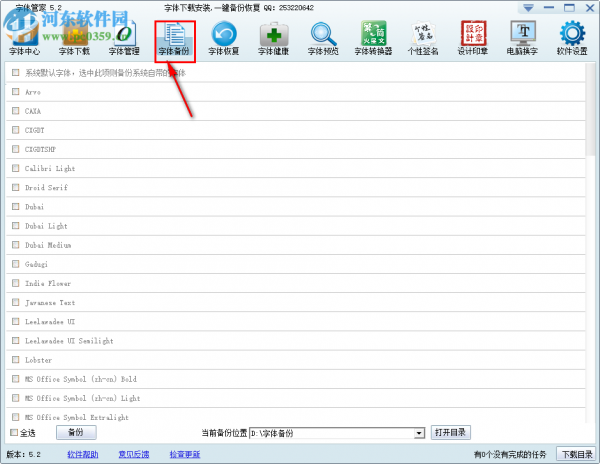600x464 pixels.
Task: Tick the Indie Flower checkbox
Action: pyautogui.click(x=15, y=283)
